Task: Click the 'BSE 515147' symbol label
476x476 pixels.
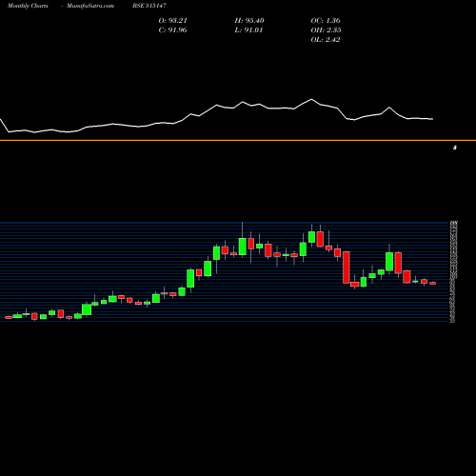Action: (149, 6)
